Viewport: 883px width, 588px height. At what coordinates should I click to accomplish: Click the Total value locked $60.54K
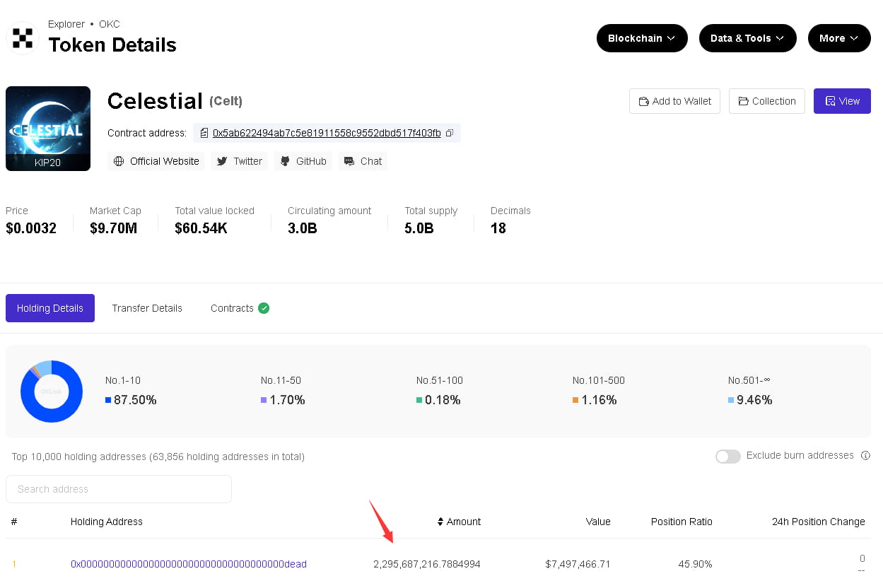201,228
